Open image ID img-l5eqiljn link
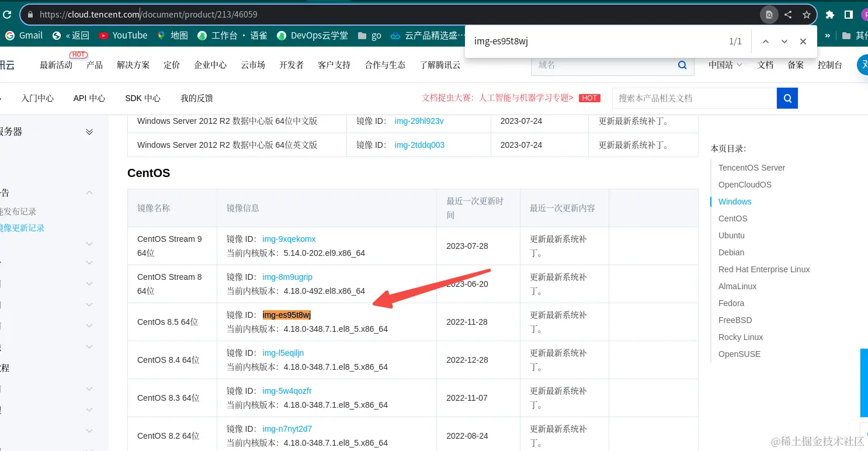Image resolution: width=868 pixels, height=451 pixels. click(x=283, y=353)
